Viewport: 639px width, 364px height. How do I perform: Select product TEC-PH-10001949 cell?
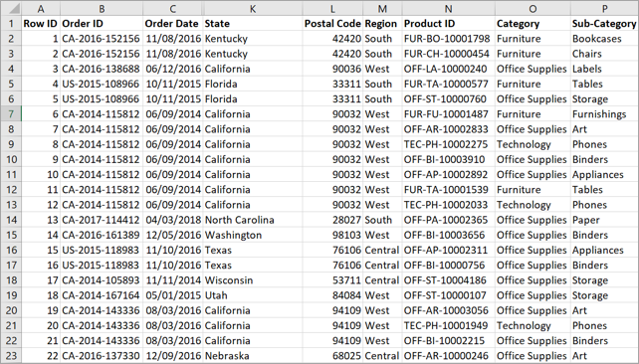pyautogui.click(x=448, y=325)
